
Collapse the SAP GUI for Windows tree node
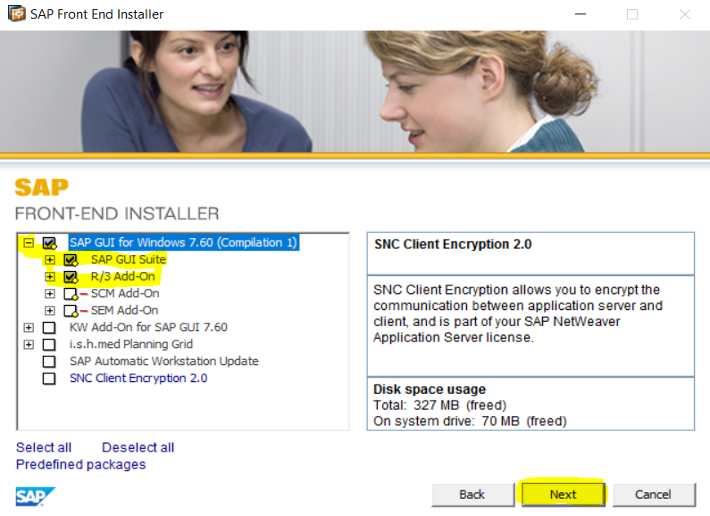pyautogui.click(x=28, y=243)
